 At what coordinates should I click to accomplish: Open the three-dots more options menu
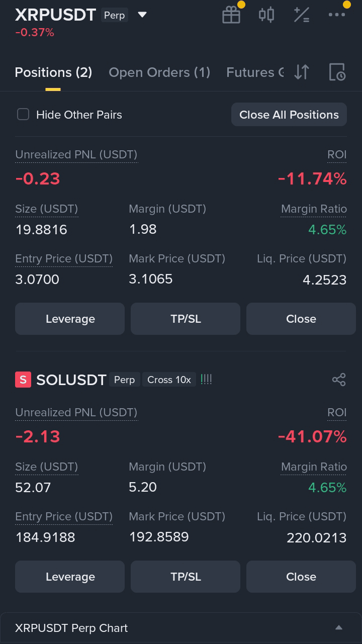coord(337,15)
